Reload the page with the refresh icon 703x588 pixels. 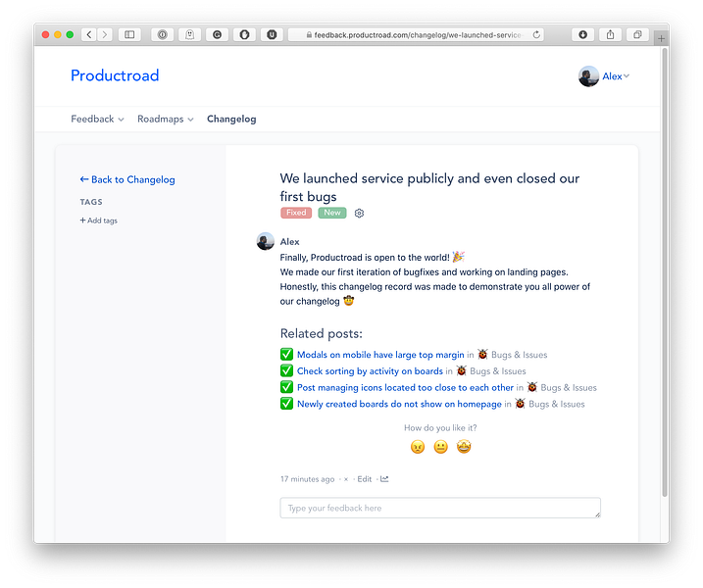pos(536,34)
